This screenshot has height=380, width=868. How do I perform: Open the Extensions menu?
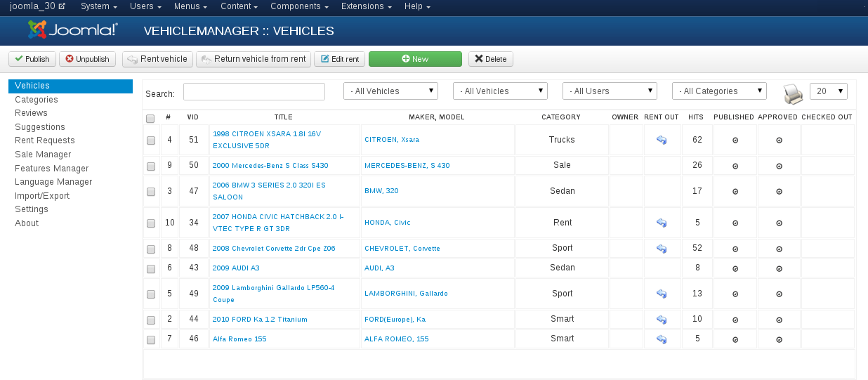click(x=367, y=6)
